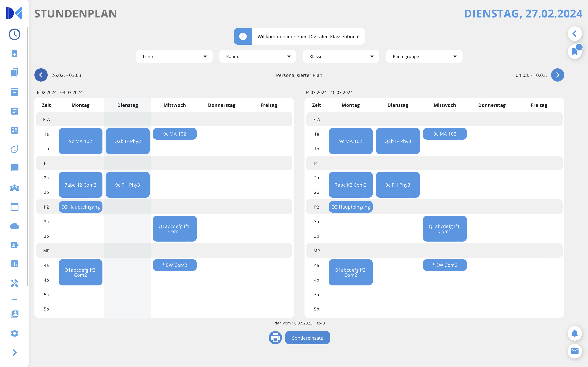588x367 pixels.
Task: Click the chat messages sidebar icon
Action: (x=14, y=168)
